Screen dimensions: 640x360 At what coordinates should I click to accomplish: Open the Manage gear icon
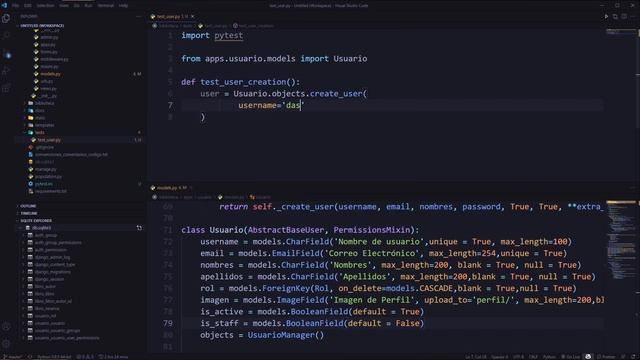6,344
